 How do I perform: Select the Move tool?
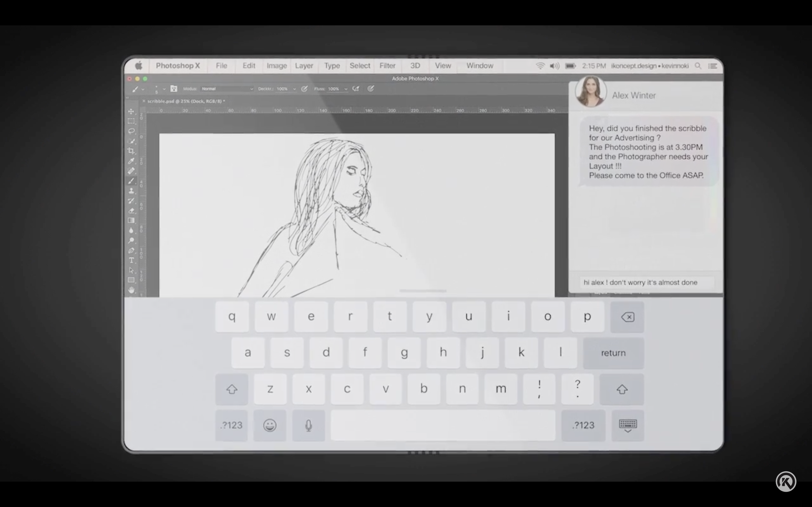click(131, 112)
